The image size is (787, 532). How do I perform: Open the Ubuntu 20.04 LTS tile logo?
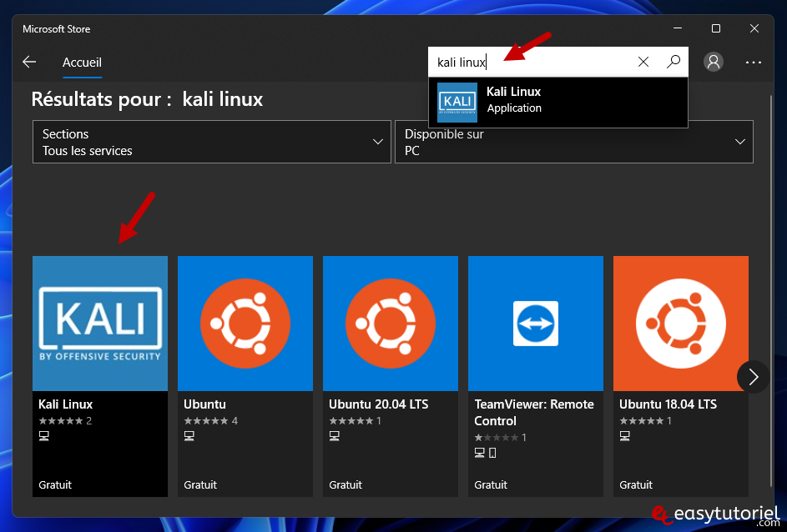(391, 324)
